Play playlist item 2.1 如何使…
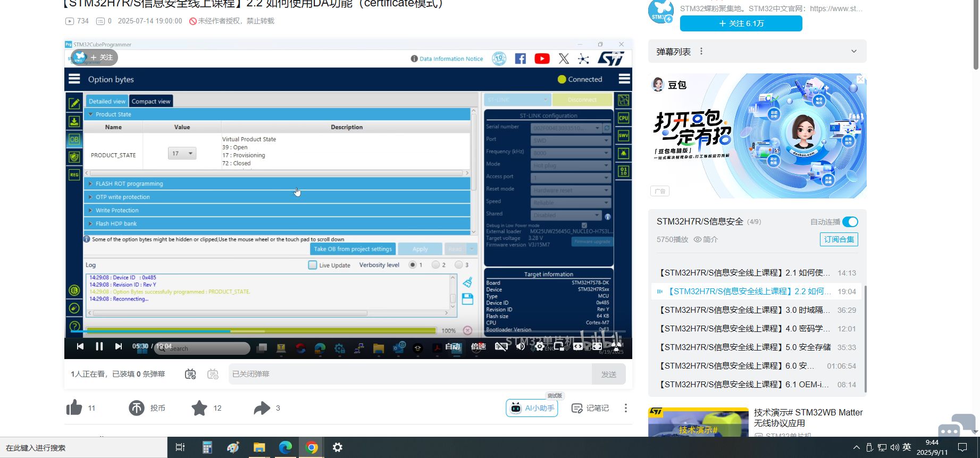The height and width of the screenshot is (458, 980). pyautogui.click(x=757, y=273)
